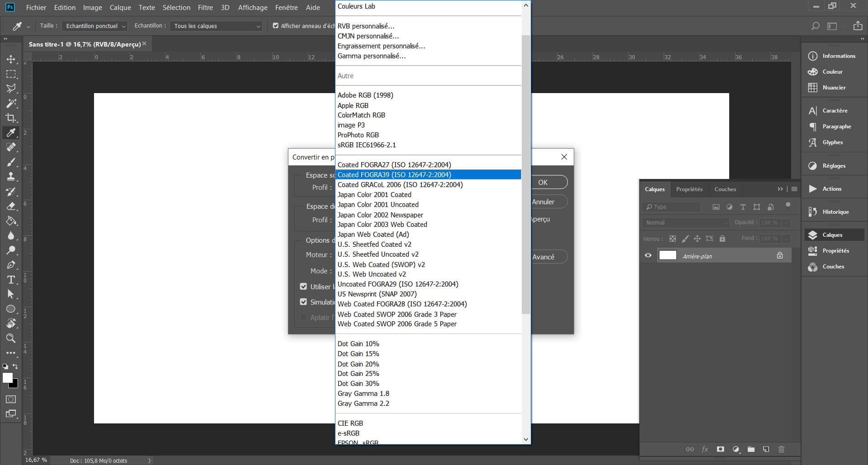Toggle Quick Mask mode icon
The height and width of the screenshot is (465, 868).
[x=11, y=399]
